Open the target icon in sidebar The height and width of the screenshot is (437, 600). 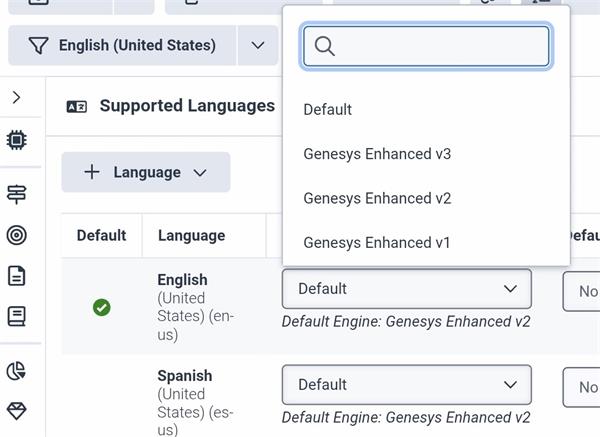click(16, 235)
